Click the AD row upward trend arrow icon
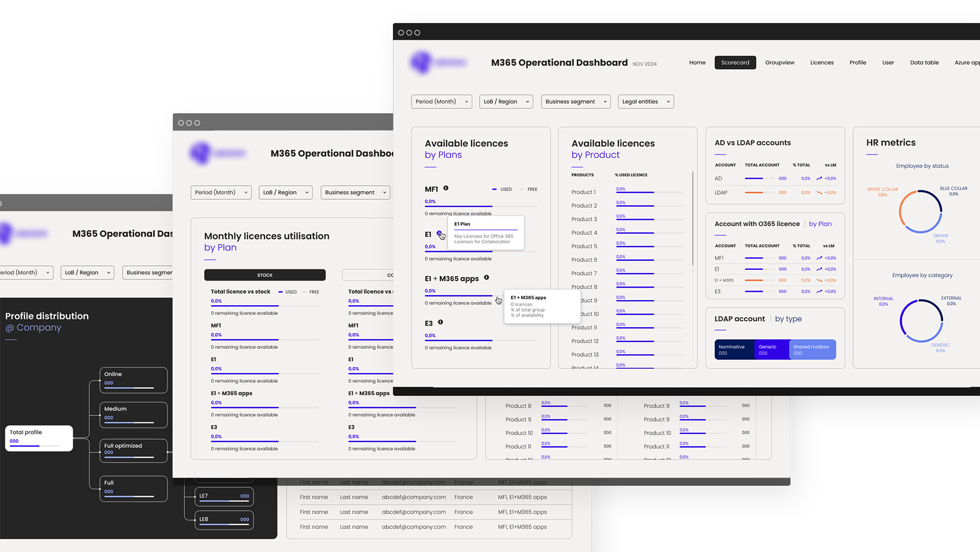The height and width of the screenshot is (552, 980). pyautogui.click(x=819, y=179)
